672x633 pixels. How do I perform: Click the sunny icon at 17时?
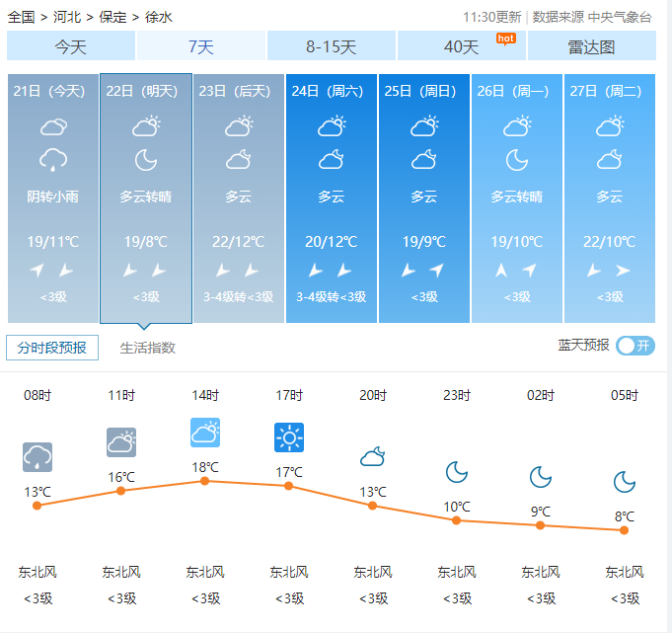pos(289,436)
